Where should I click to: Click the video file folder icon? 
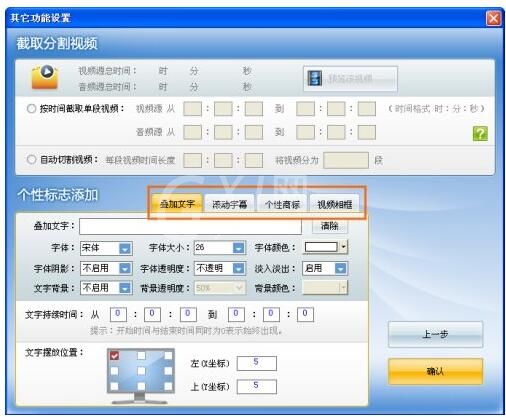pos(45,77)
